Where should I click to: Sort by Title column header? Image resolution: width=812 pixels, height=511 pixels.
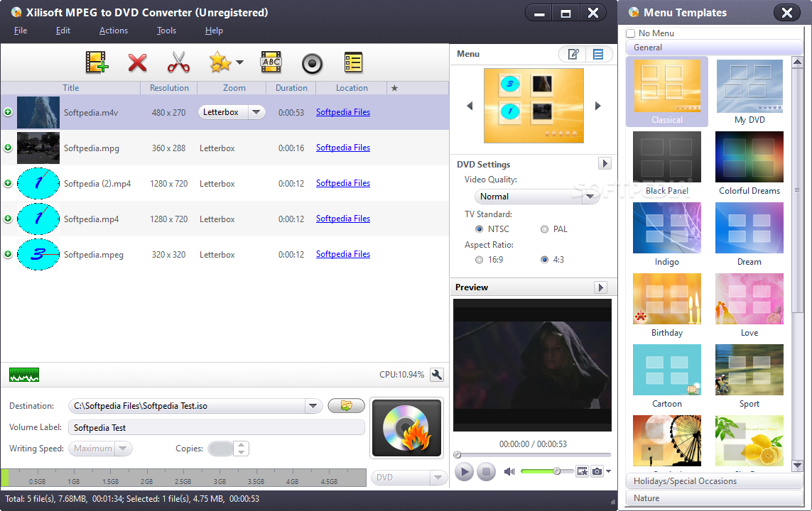[71, 88]
